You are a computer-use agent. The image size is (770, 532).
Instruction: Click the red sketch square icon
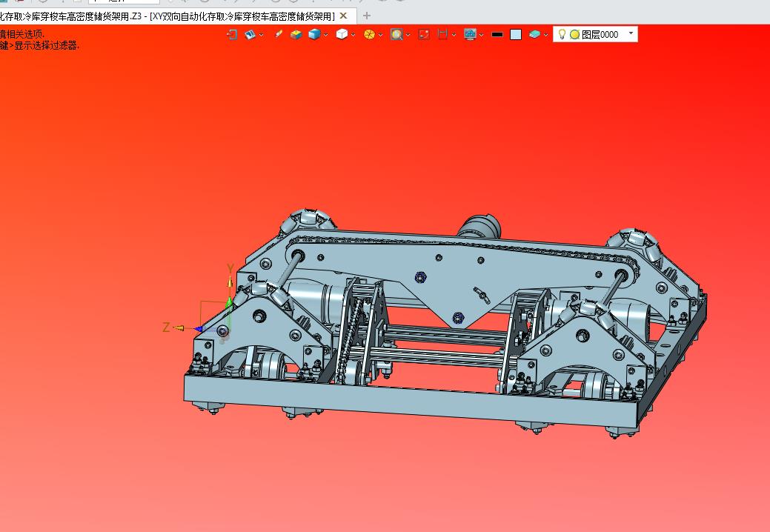click(425, 34)
